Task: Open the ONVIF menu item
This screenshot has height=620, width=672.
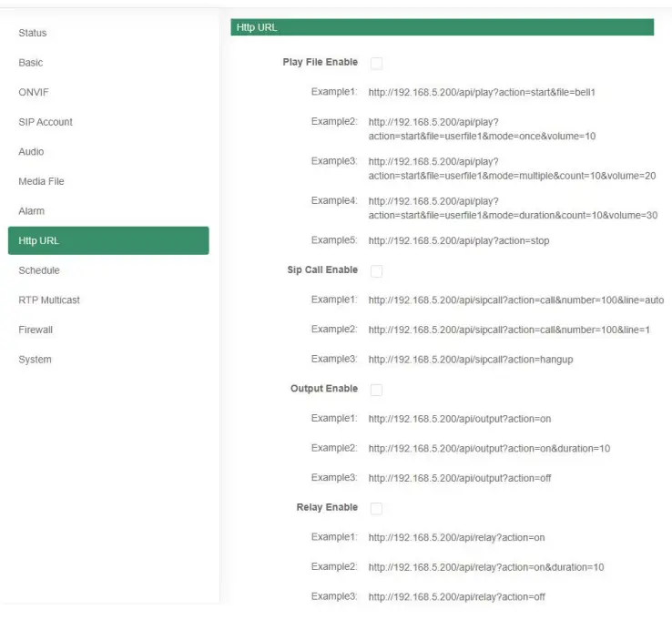Action: tap(34, 92)
